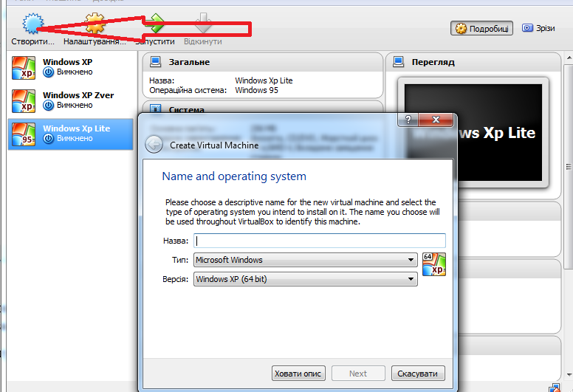Click the Windows Xp Lite 95 icon
The image size is (573, 392).
[24, 134]
